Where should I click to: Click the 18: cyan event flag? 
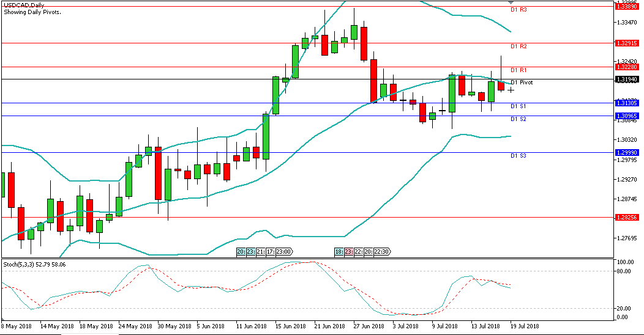point(339,251)
